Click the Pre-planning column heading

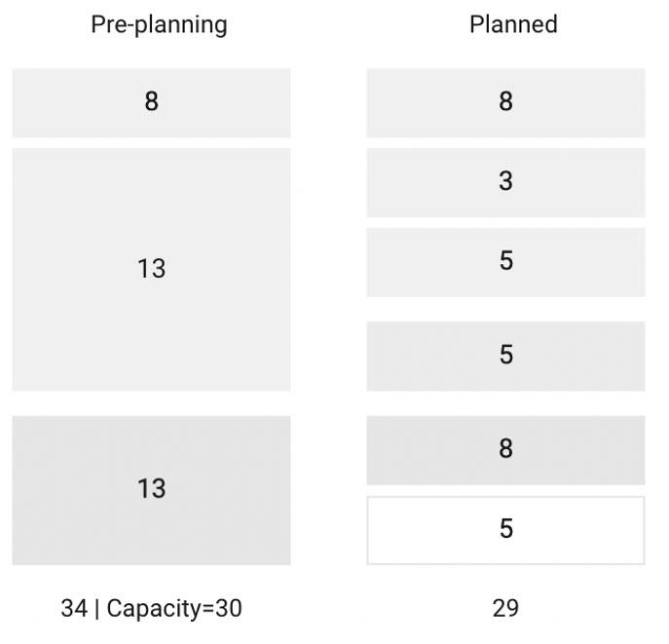coord(159,24)
